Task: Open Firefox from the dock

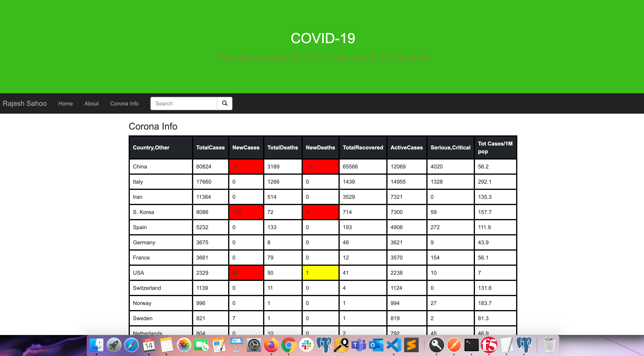Action: click(x=271, y=345)
